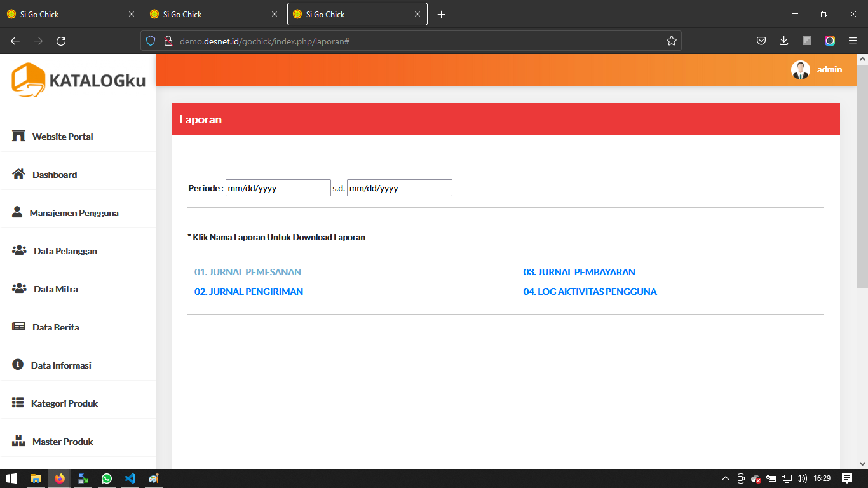Click the KATALOGku logo

click(x=78, y=80)
